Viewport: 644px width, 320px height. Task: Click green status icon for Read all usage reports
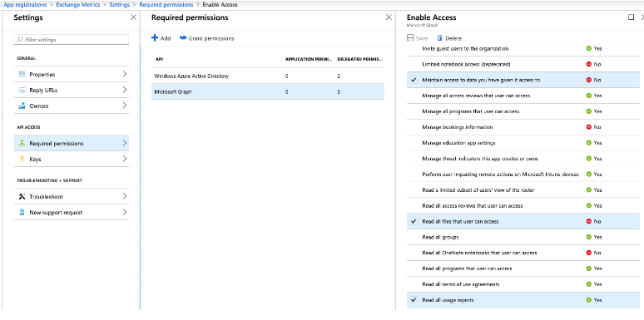pyautogui.click(x=588, y=300)
